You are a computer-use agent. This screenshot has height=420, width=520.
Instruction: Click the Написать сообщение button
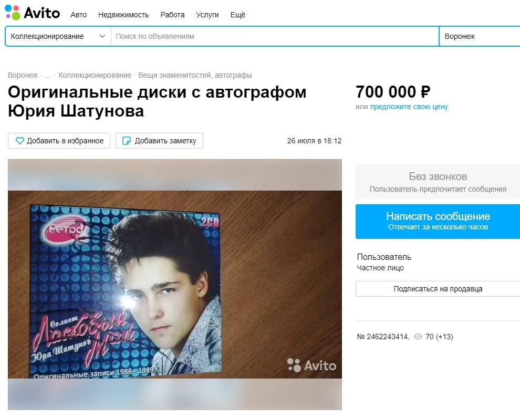438,222
